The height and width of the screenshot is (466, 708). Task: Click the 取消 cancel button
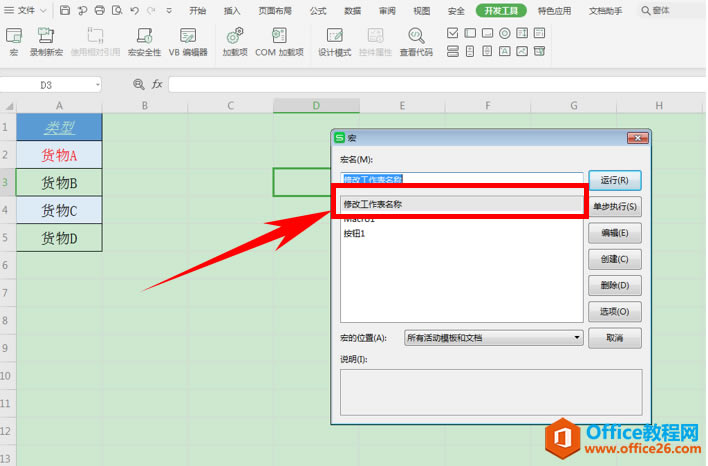coord(614,339)
